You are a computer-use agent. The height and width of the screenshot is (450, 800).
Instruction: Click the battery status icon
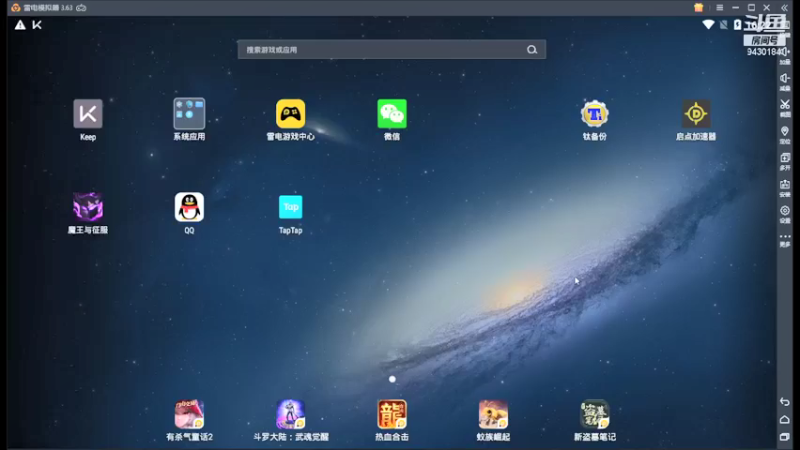[x=737, y=24]
